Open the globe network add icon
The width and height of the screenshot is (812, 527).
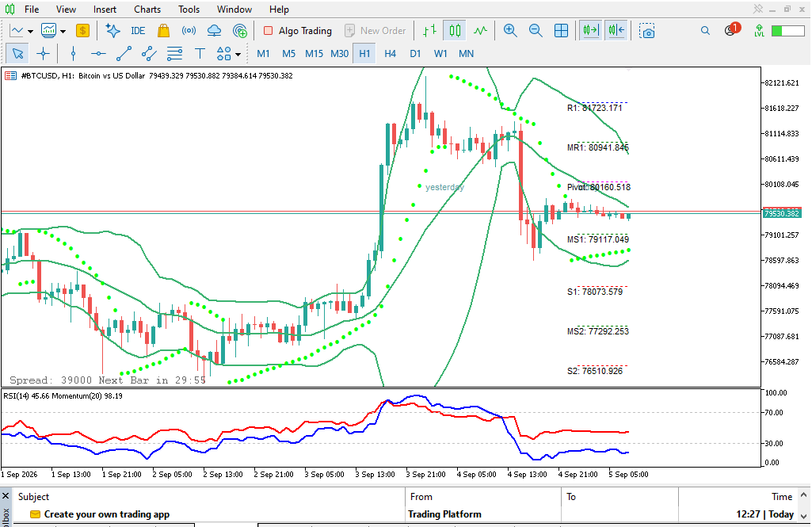click(x=240, y=31)
